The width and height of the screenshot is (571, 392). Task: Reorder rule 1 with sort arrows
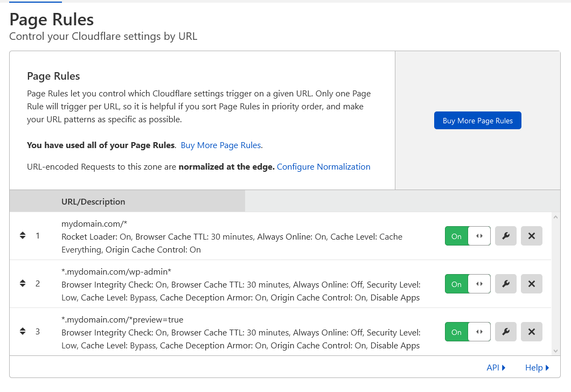coord(23,236)
